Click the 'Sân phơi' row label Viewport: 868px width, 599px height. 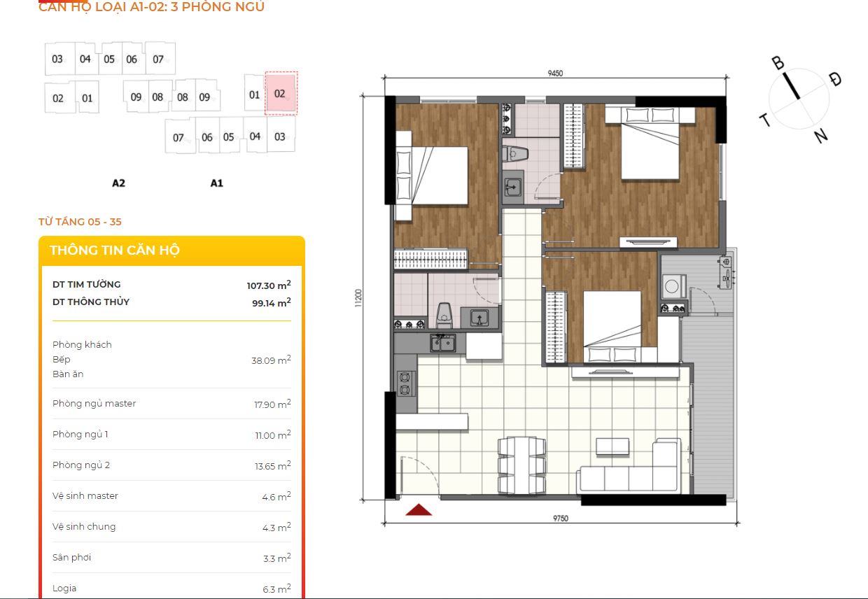pos(72,558)
